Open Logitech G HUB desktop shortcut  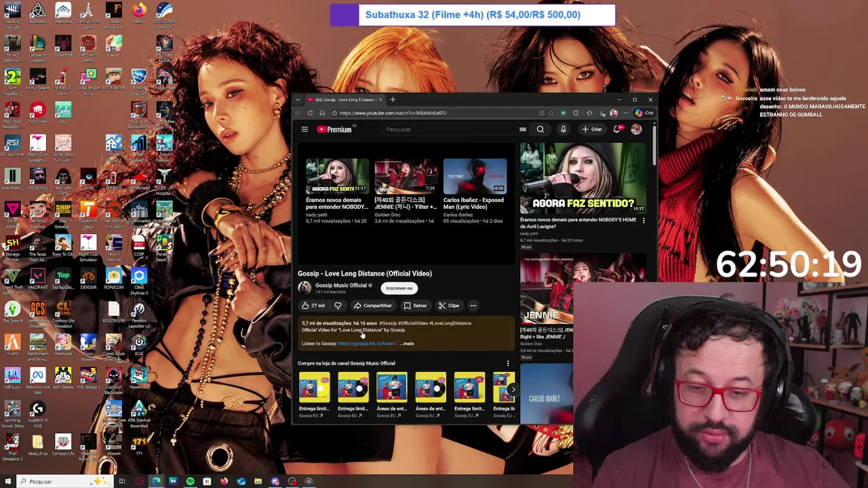tap(37, 412)
